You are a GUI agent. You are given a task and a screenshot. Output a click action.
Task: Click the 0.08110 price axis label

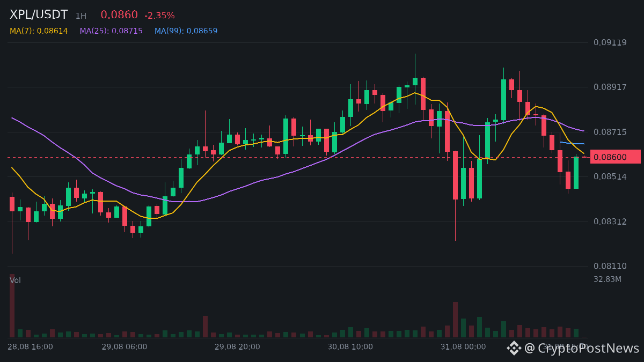(x=610, y=266)
